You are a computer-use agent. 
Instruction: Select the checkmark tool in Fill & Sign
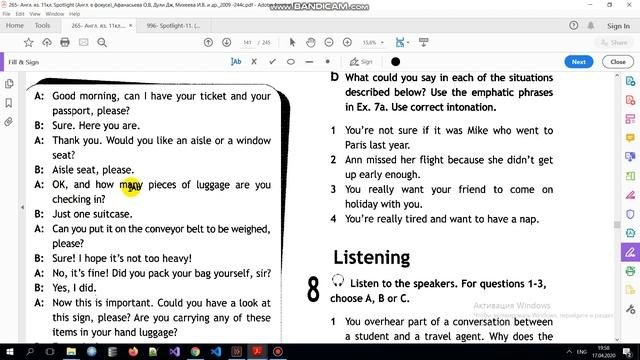point(272,62)
